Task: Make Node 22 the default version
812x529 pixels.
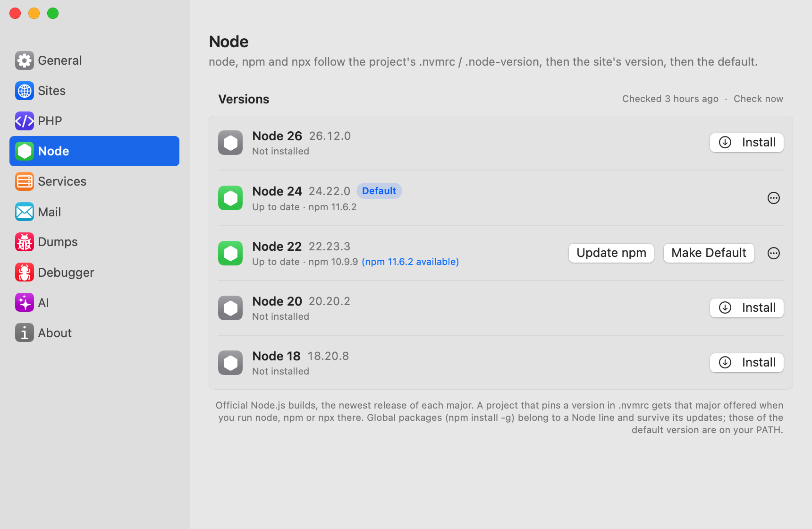Action: coord(709,253)
